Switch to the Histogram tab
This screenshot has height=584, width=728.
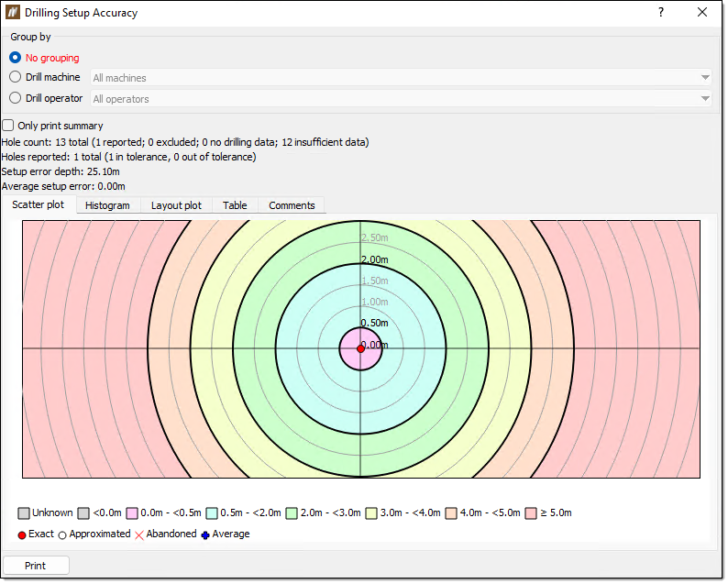click(107, 205)
